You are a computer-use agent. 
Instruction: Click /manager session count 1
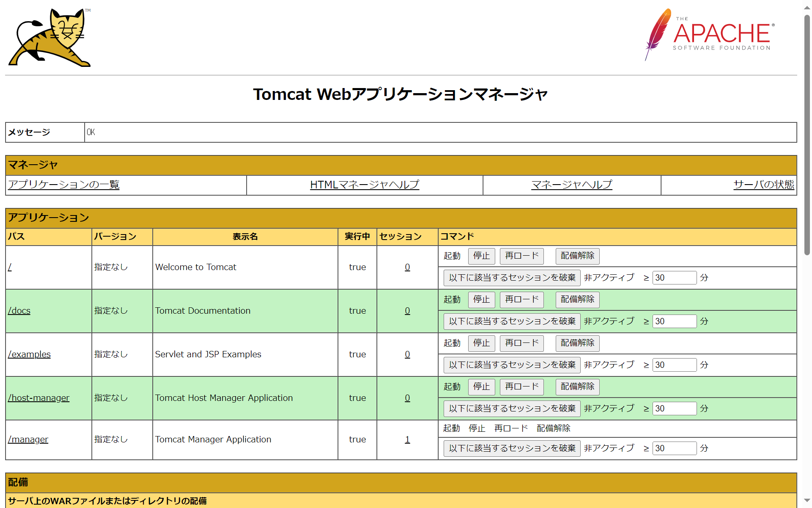point(407,439)
